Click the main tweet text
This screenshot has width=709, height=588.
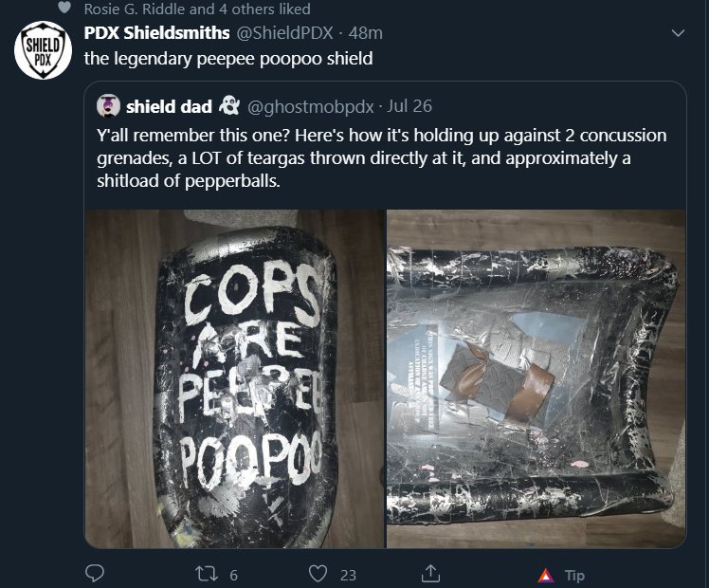(x=228, y=59)
